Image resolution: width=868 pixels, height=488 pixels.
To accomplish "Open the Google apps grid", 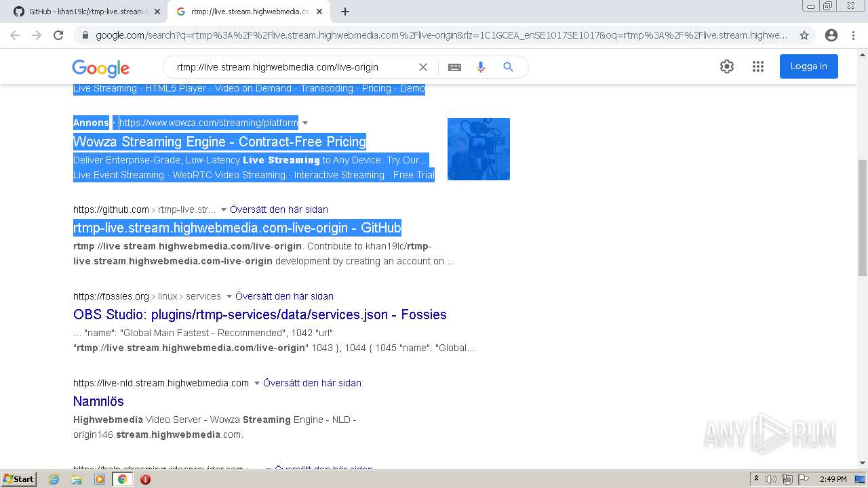I will click(758, 66).
